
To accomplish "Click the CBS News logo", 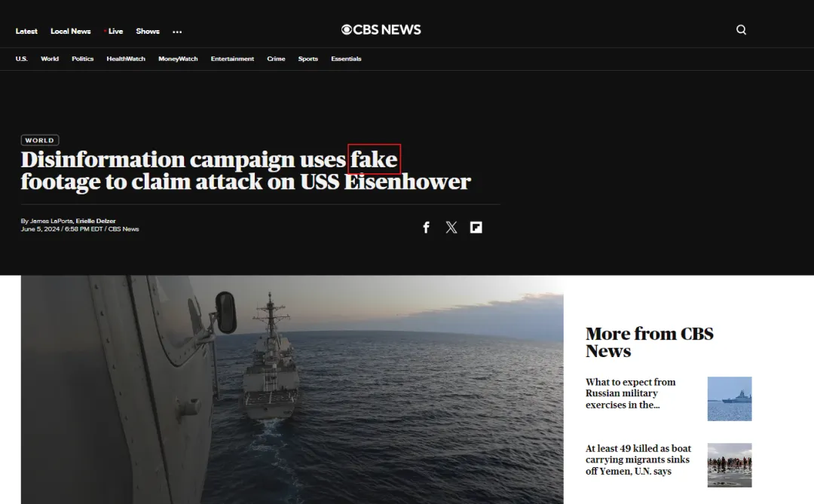I will (x=381, y=29).
